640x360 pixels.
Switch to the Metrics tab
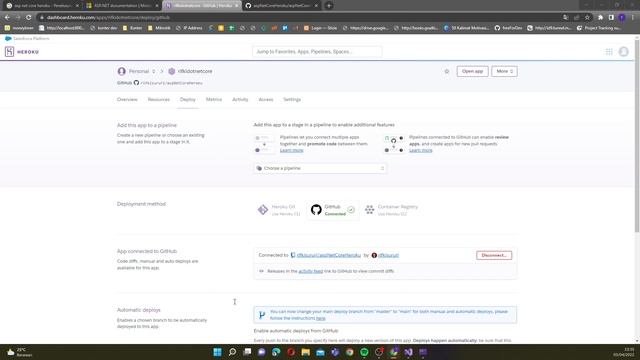point(214,100)
